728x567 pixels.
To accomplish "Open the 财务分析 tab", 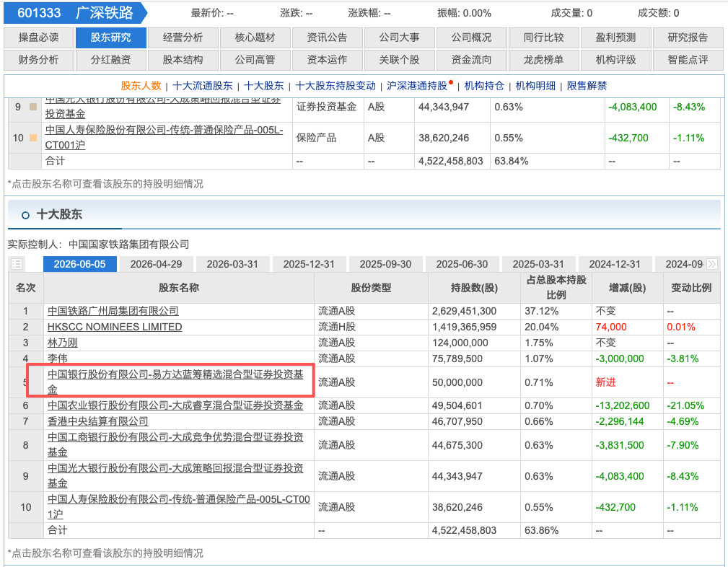I will click(x=38, y=60).
